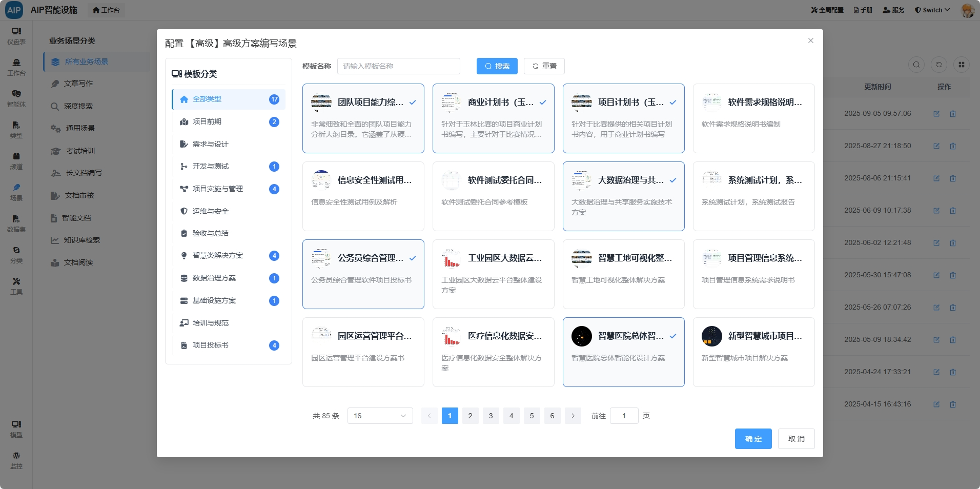Click the refresh icon in the background toolbar
This screenshot has width=980, height=489.
[x=938, y=65]
